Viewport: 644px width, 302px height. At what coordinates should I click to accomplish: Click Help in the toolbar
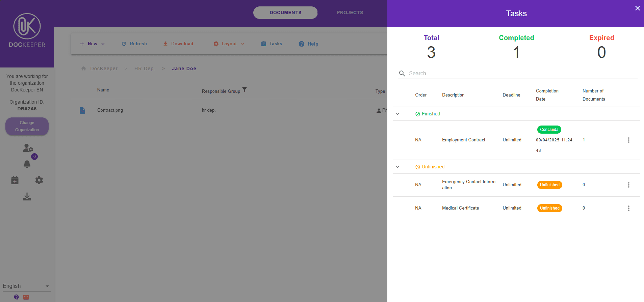pyautogui.click(x=309, y=44)
